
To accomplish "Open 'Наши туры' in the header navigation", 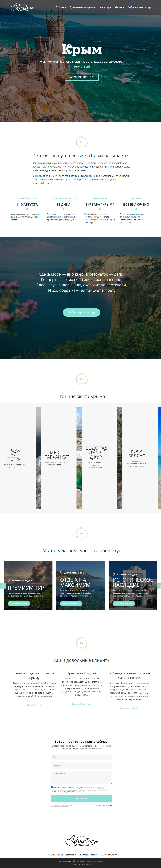I will 105,7.
